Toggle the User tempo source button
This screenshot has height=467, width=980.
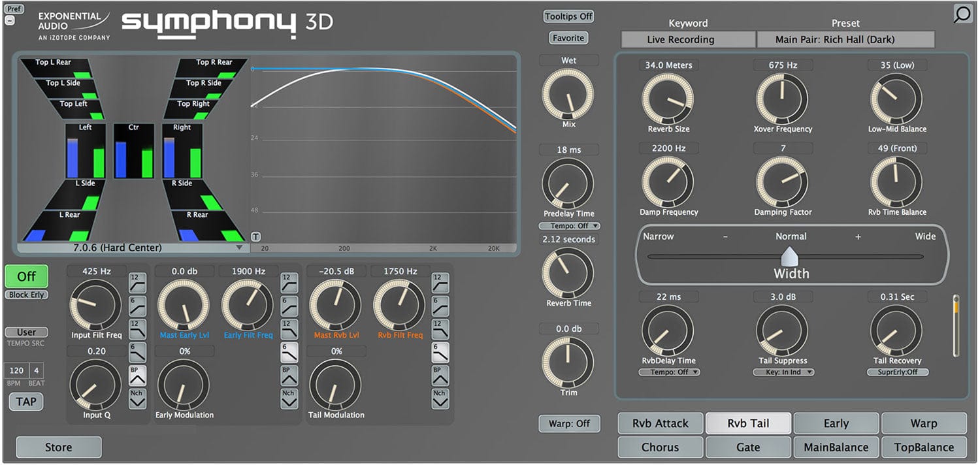click(x=26, y=332)
